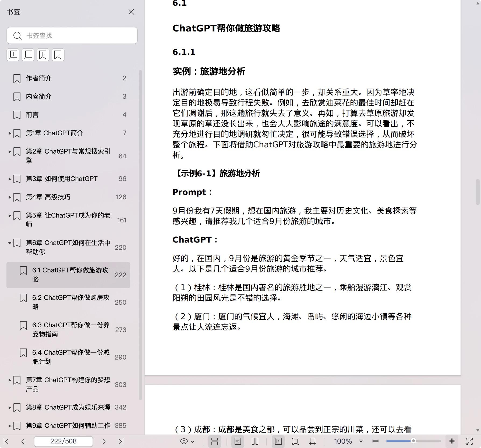Expand 第8章 ChatGPT成为娱乐来源 arrow
Image resolution: width=481 pixels, height=448 pixels.
click(x=10, y=407)
